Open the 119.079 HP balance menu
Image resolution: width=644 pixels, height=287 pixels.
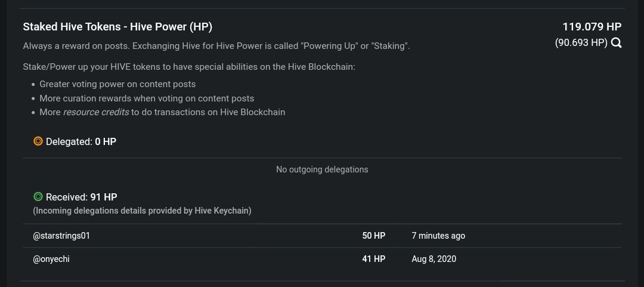[592, 27]
